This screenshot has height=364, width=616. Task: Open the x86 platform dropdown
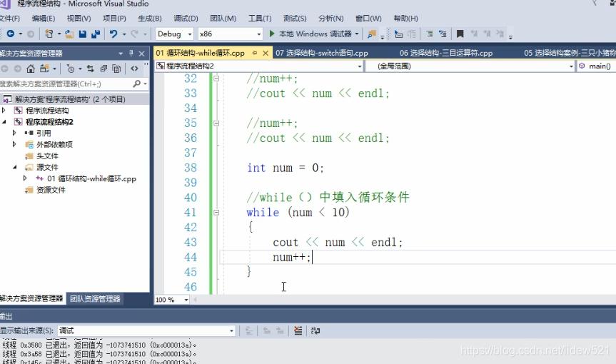(x=259, y=34)
